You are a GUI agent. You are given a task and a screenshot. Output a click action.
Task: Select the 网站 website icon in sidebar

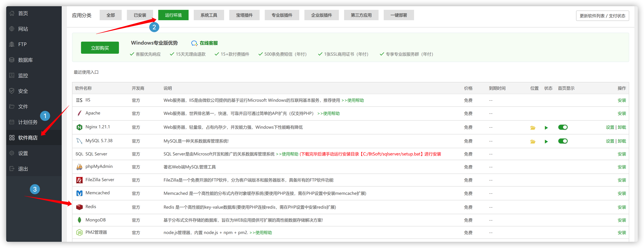click(12, 28)
